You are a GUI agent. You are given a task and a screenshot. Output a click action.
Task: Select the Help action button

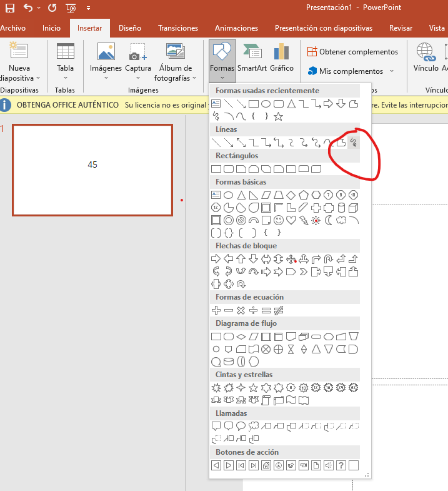pos(341,465)
